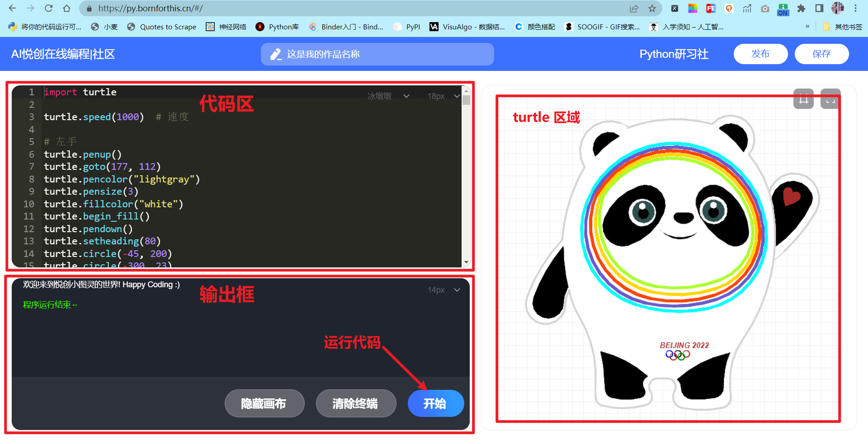
Task: Open the orange circle extension icon
Action: click(x=729, y=8)
